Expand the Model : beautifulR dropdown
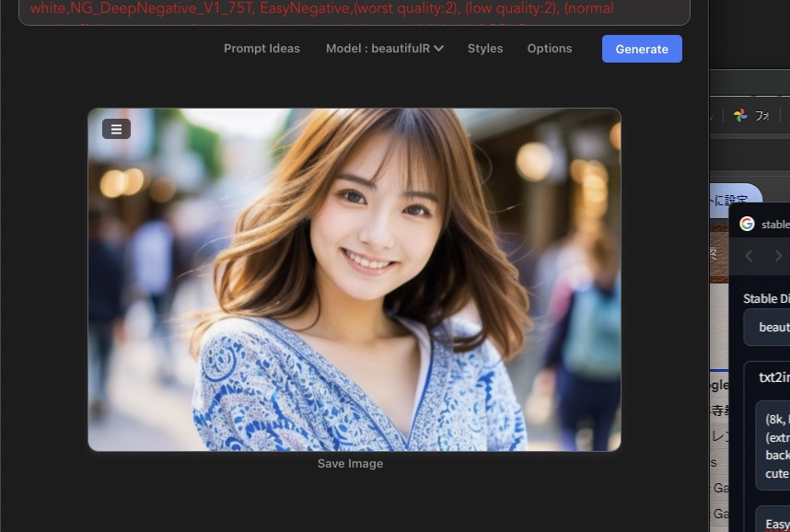The width and height of the screenshot is (790, 532). pyautogui.click(x=385, y=49)
